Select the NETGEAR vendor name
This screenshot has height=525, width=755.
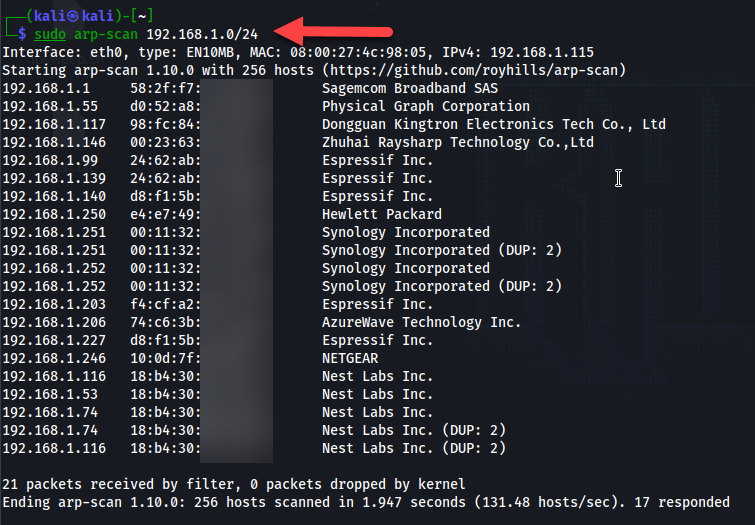[x=350, y=358]
